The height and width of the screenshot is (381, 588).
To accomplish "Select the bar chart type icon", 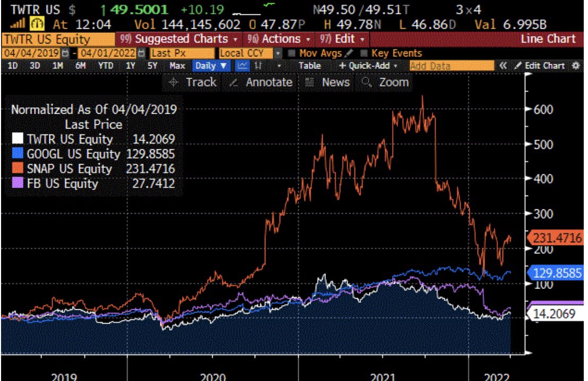I will pyautogui.click(x=258, y=66).
